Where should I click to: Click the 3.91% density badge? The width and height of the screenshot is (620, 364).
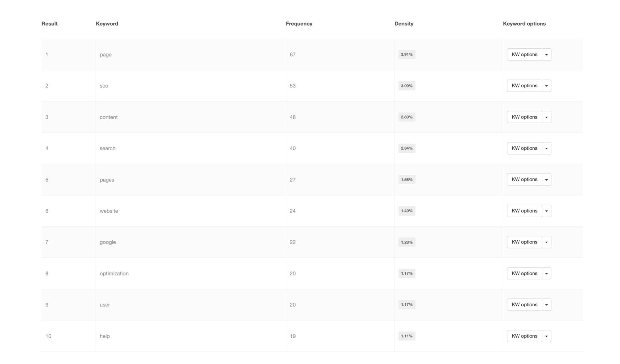[x=407, y=55]
